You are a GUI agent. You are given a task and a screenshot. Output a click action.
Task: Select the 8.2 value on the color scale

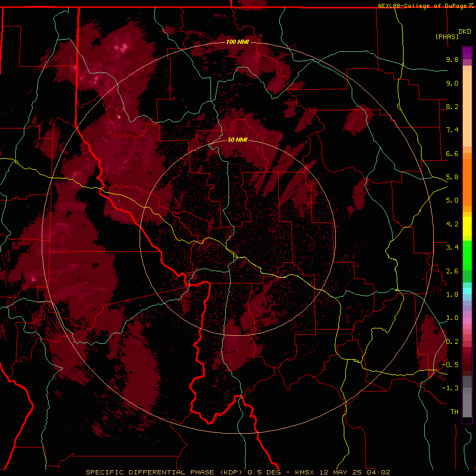click(452, 106)
